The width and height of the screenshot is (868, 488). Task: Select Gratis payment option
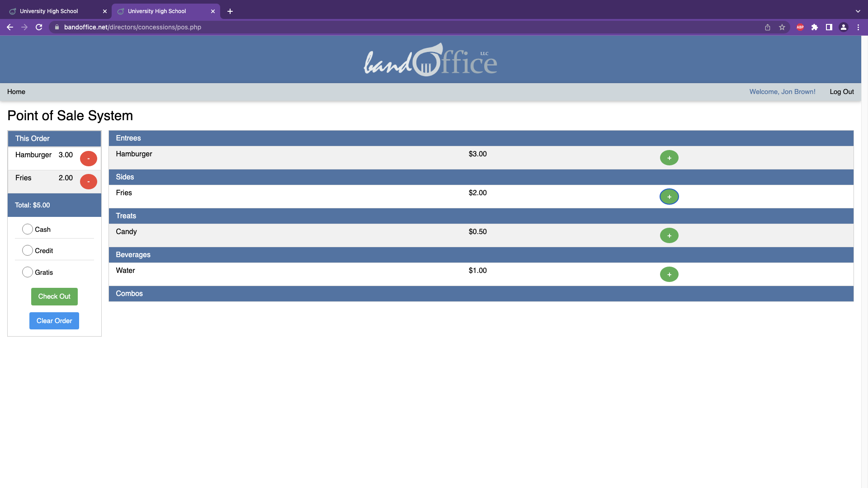(x=28, y=272)
